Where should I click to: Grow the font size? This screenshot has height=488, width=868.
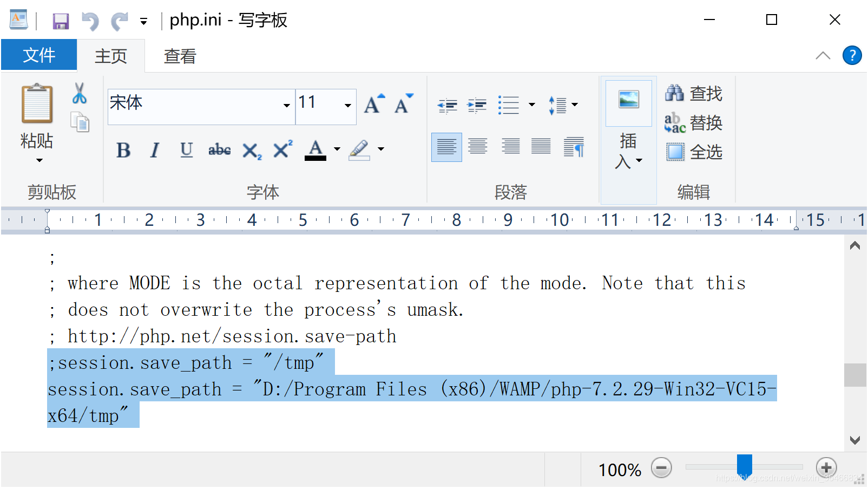[374, 103]
